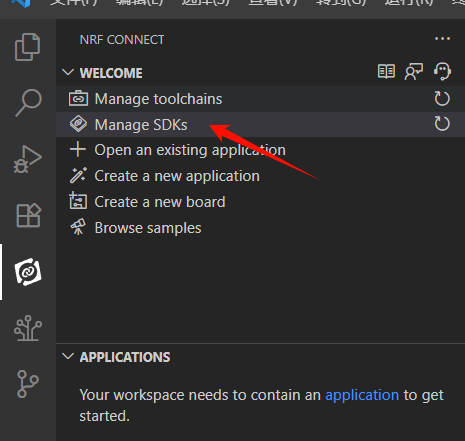465x441 pixels.
Task: Open the Explorer view in the activity bar
Action: click(x=28, y=47)
